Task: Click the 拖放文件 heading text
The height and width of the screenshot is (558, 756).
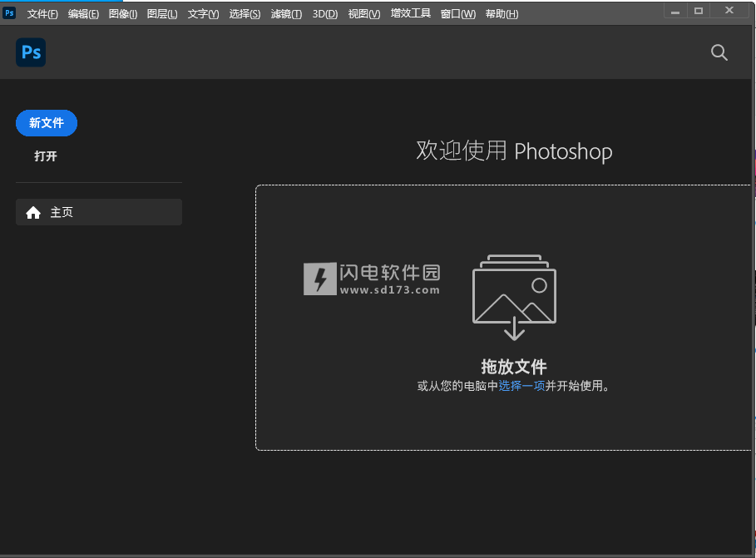Action: [514, 367]
